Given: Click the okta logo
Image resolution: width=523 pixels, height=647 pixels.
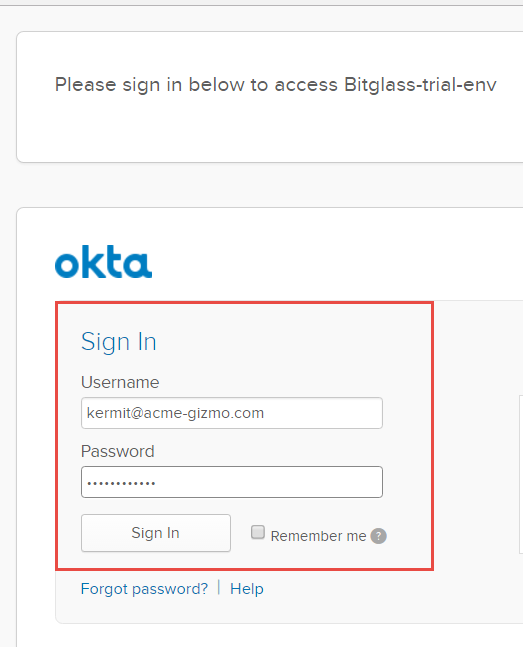Looking at the screenshot, I should [x=103, y=262].
